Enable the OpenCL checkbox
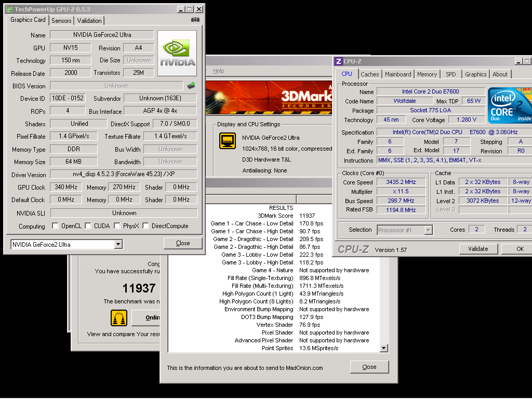This screenshot has height=399, width=532. (55, 225)
